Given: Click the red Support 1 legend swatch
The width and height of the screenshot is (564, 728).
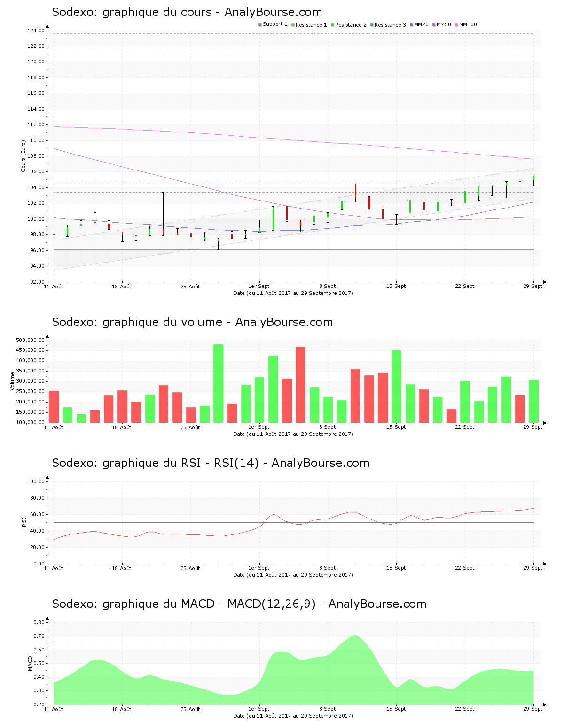Looking at the screenshot, I should point(260,25).
